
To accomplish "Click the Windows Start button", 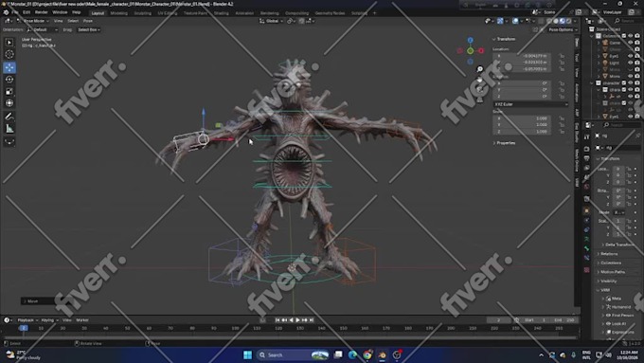I will [x=248, y=354].
